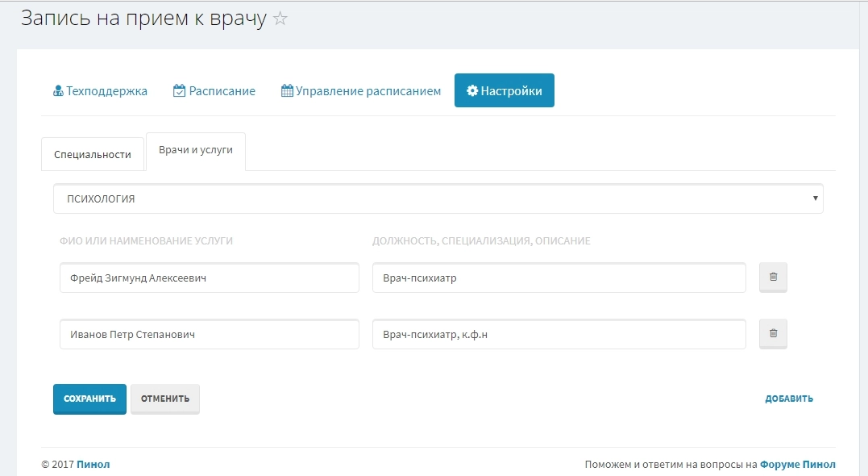
Task: Click the Иванов Петр Степанович name field
Action: click(209, 335)
